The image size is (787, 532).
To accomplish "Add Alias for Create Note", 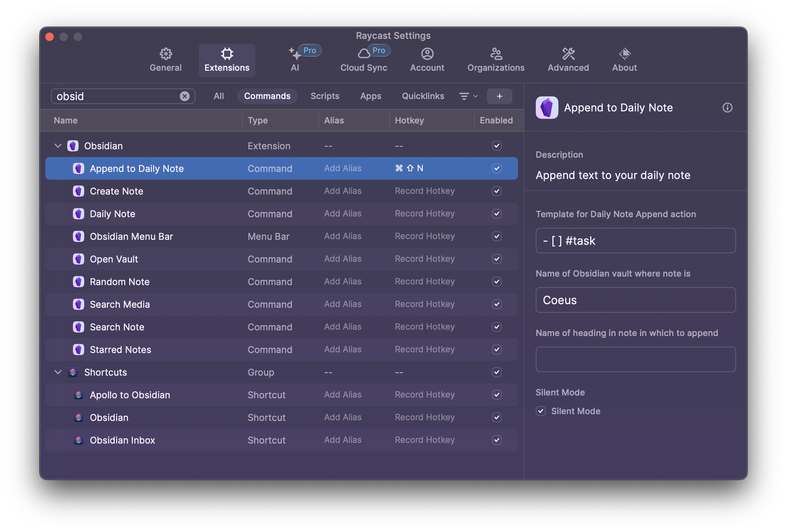I will (343, 191).
